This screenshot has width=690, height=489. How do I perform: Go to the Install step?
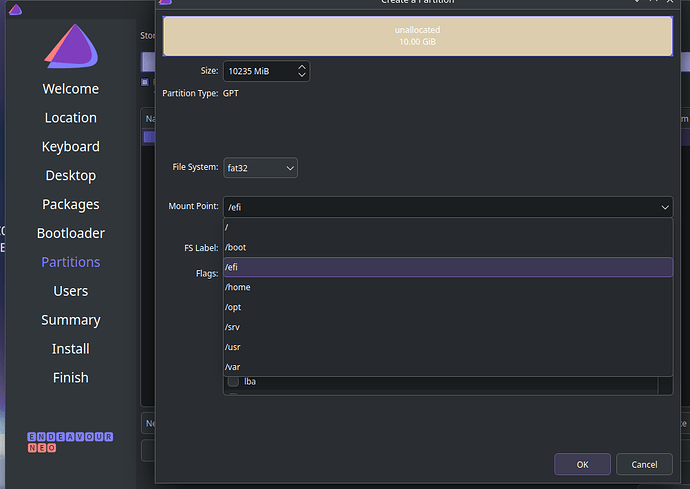pyautogui.click(x=71, y=349)
